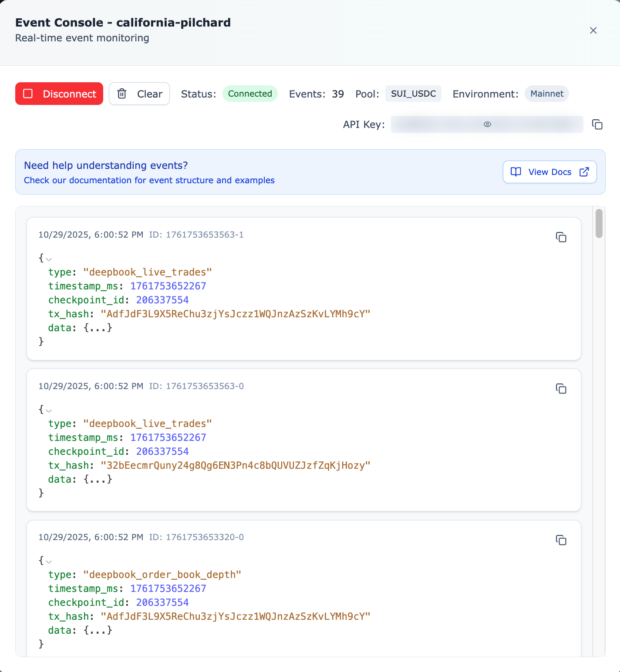Reveal the hidden API key via eye icon

tap(487, 124)
